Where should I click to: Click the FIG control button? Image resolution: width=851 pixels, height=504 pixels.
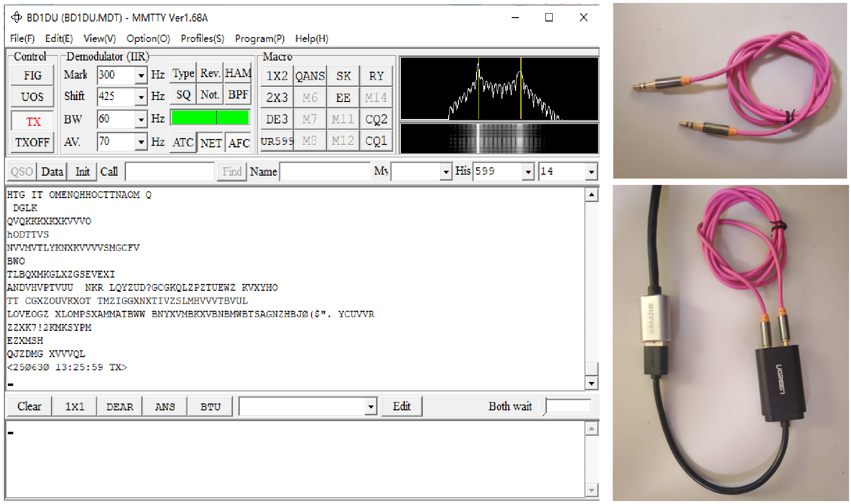[x=33, y=76]
